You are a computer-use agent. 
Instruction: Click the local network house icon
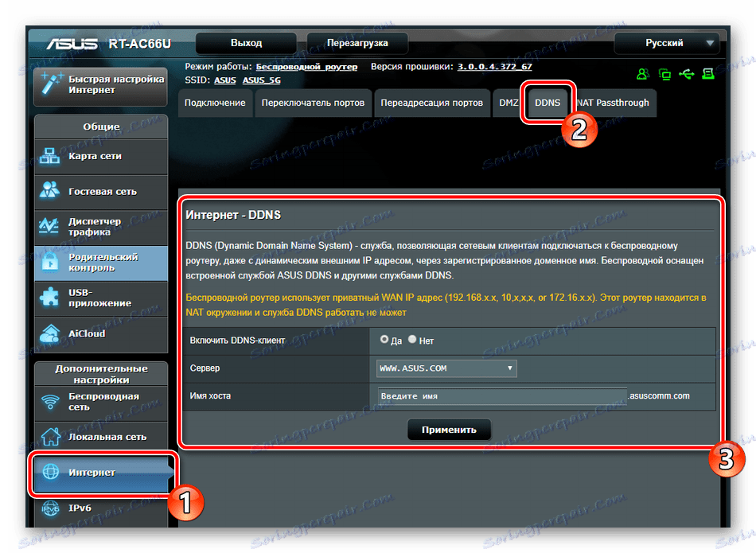click(51, 436)
